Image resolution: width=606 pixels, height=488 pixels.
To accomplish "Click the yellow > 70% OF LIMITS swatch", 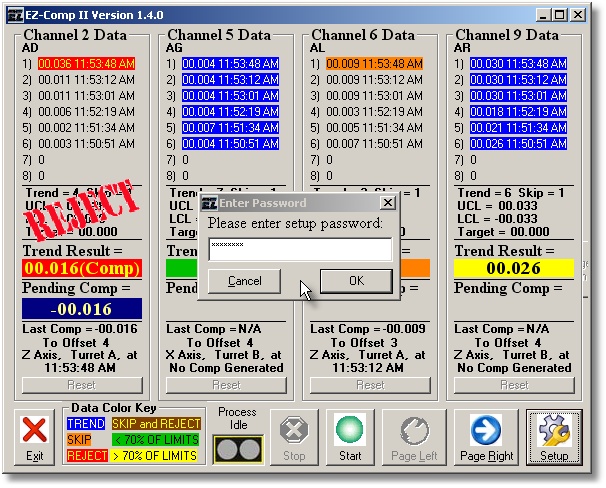I will (x=154, y=456).
